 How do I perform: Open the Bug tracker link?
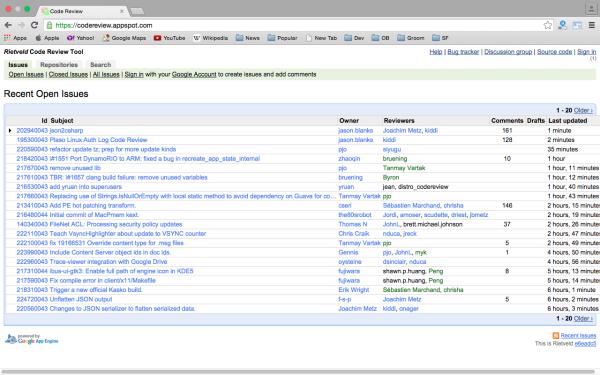[x=463, y=52]
